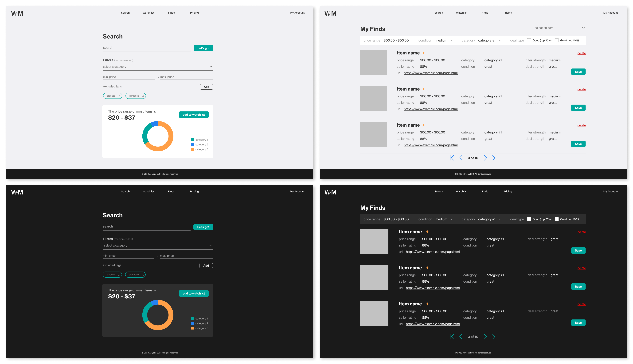The image size is (633, 364).
Task: Click orange sparkle icon beside first item, dark My Finds
Action: [427, 232]
